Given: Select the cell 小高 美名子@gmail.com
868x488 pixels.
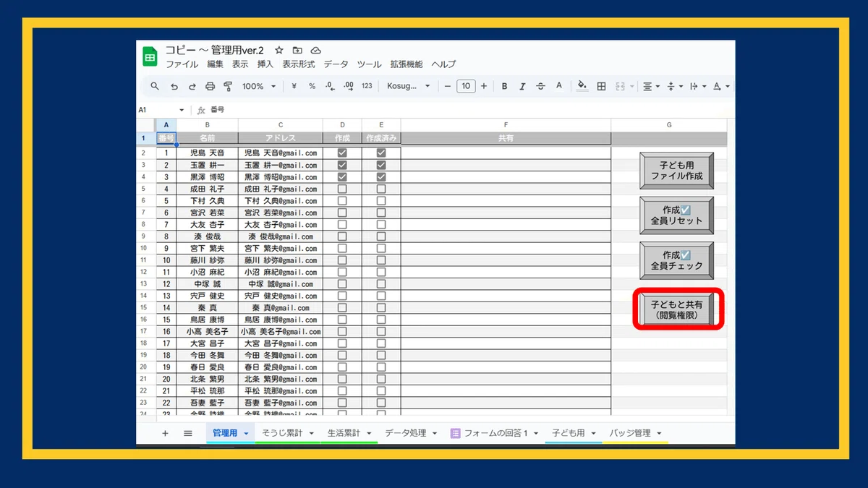Looking at the screenshot, I should tap(281, 331).
